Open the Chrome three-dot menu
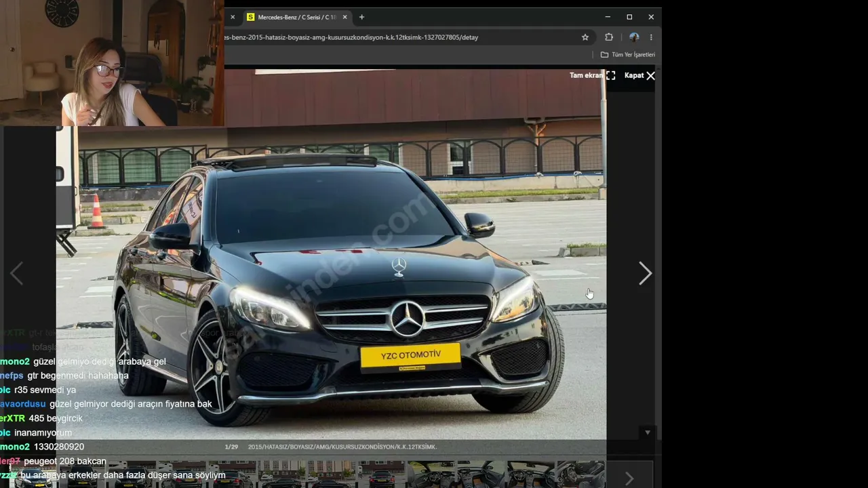The width and height of the screenshot is (868, 488). 651,37
